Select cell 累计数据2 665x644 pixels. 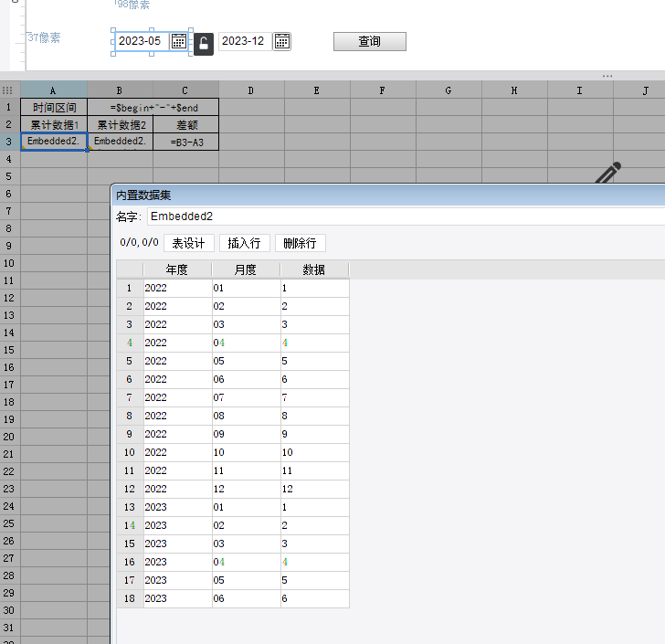point(121,125)
